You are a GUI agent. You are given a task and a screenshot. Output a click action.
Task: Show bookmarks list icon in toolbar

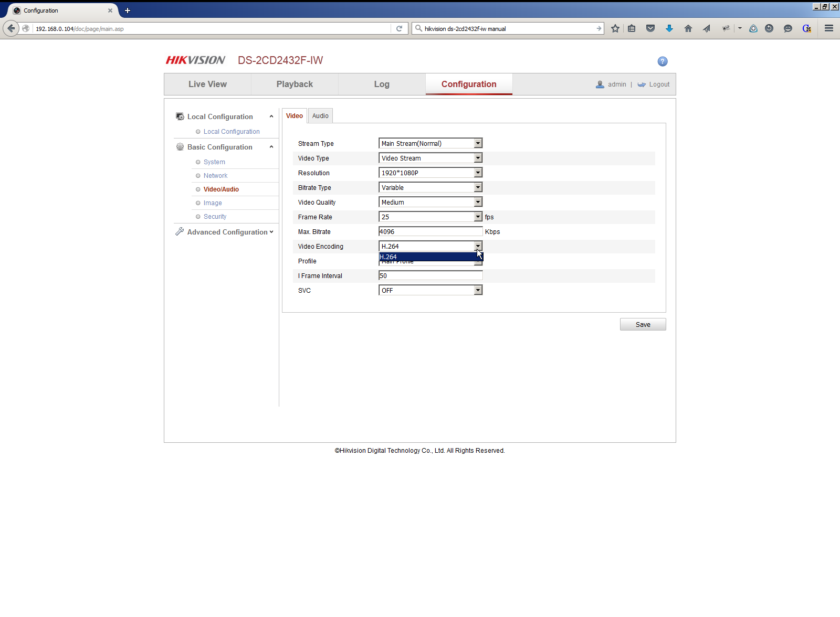point(632,28)
